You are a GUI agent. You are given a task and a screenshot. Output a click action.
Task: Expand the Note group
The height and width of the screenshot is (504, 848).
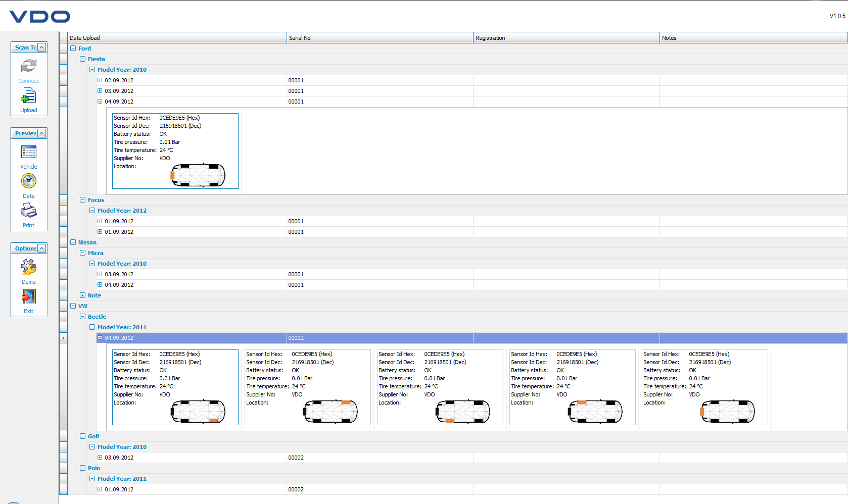(82, 295)
